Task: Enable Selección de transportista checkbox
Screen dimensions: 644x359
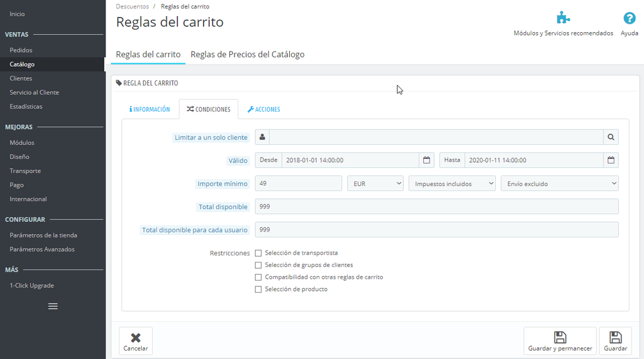Action: (x=258, y=253)
